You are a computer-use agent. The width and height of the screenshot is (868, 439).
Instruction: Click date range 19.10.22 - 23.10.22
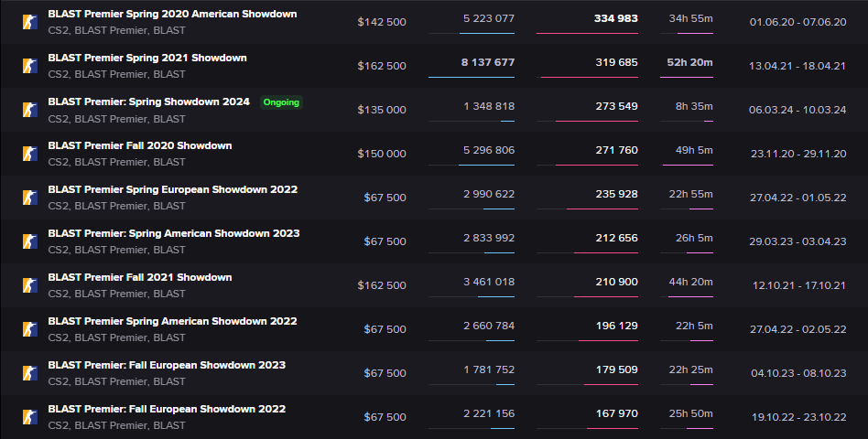pyautogui.click(x=798, y=417)
